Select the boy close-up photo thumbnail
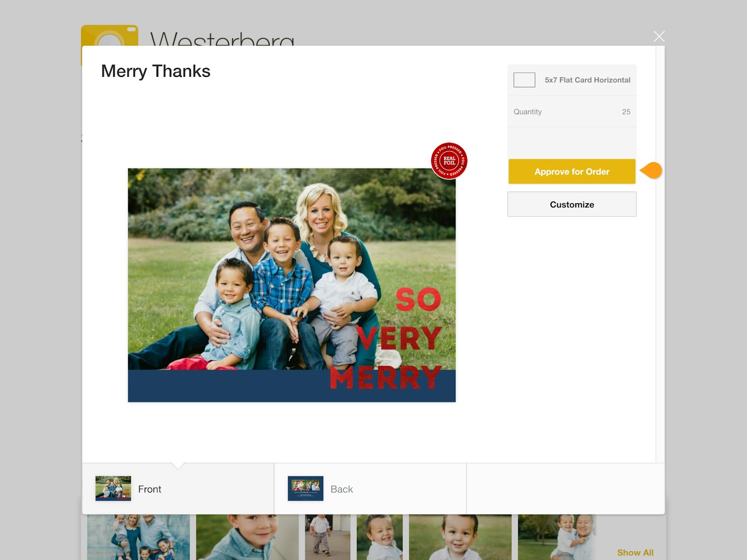Screen dimensions: 747x560 (x=247, y=537)
